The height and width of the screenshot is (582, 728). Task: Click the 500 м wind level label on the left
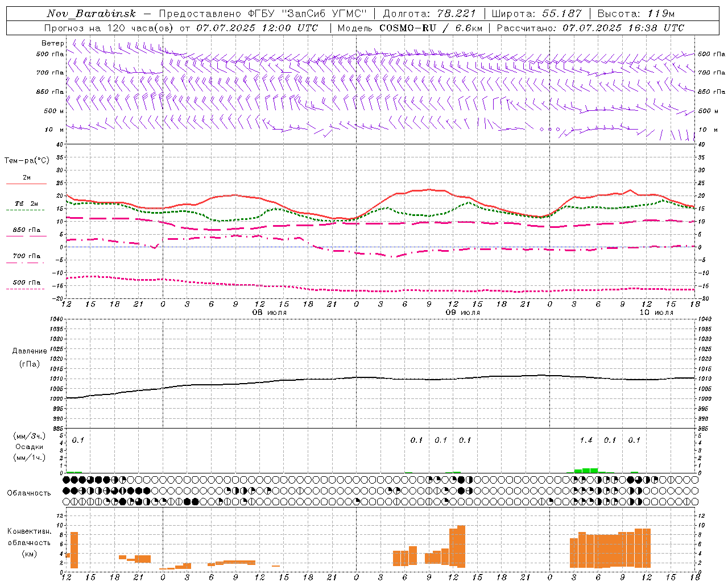tap(54, 111)
